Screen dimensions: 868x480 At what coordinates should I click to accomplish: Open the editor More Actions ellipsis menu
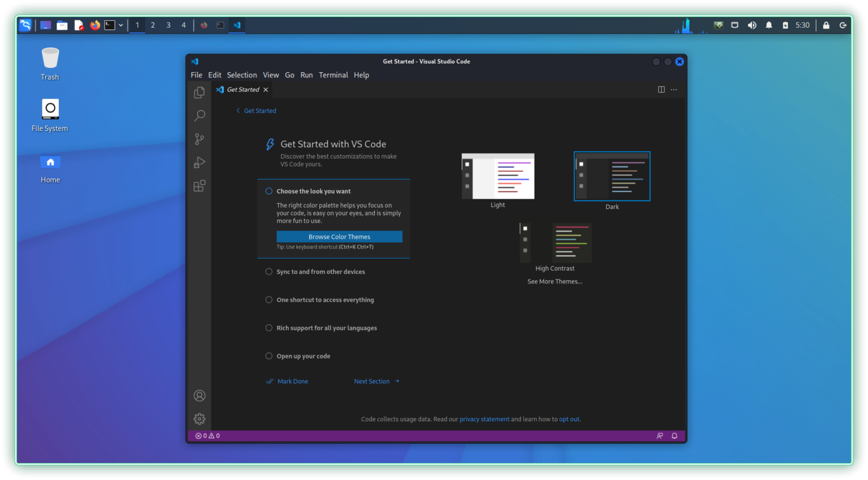674,90
